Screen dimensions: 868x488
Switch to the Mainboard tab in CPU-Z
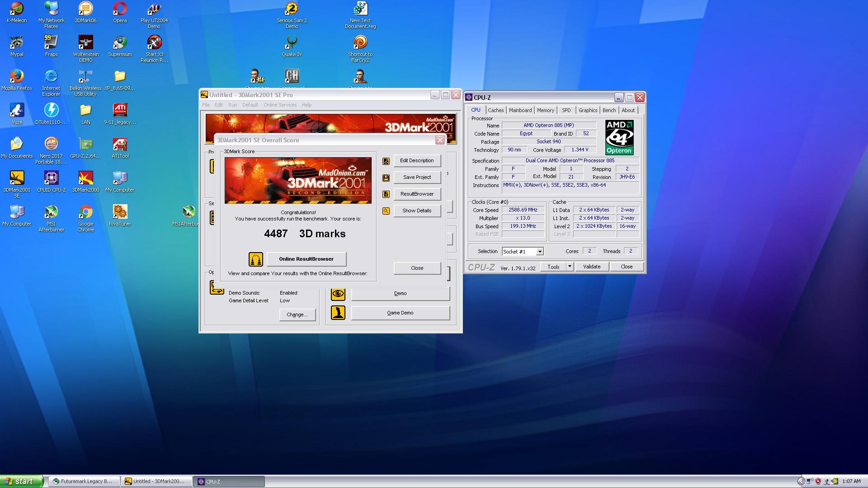click(x=520, y=110)
